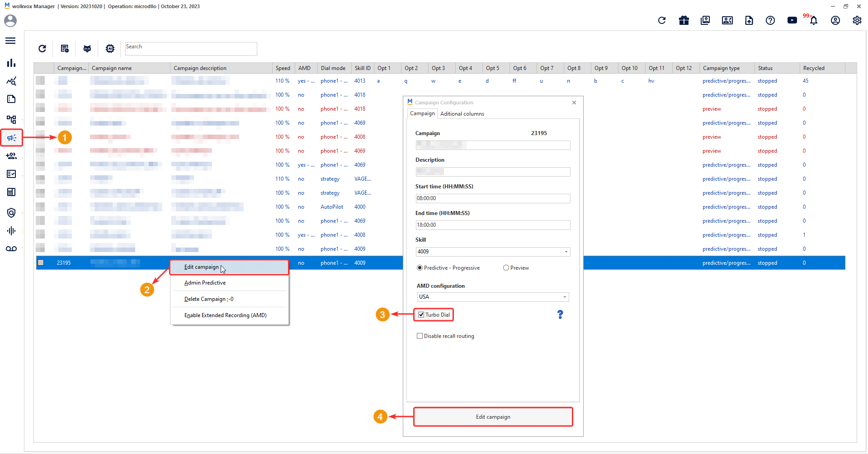Choose Edit campaign in context menu
The width and height of the screenshot is (868, 454).
(229, 267)
